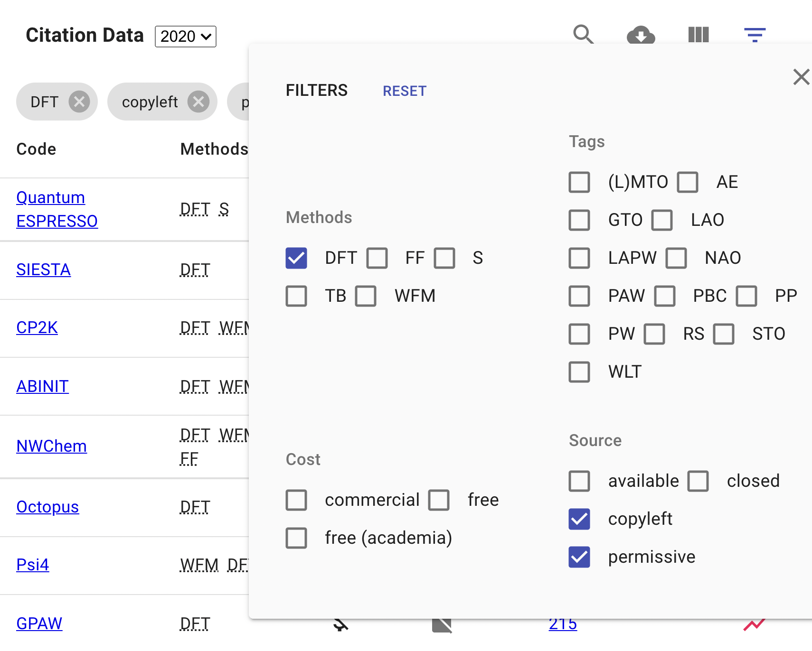Check the S method checkbox

pyautogui.click(x=444, y=258)
